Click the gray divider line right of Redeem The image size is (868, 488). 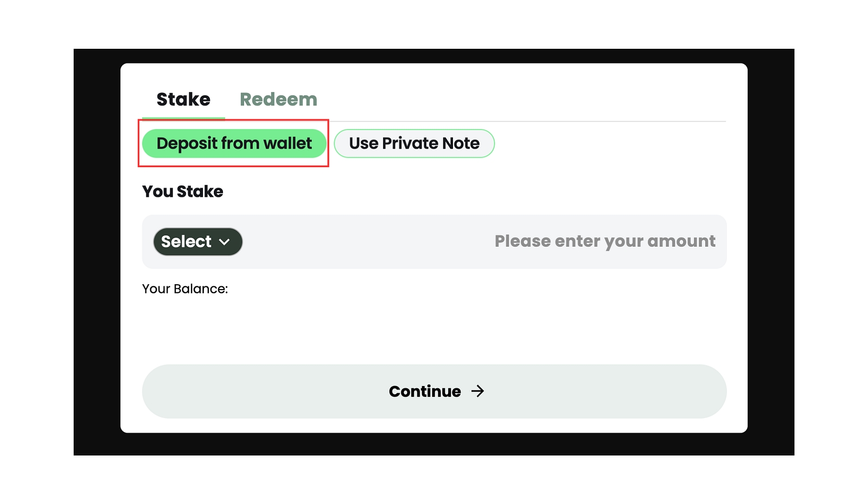coord(542,121)
